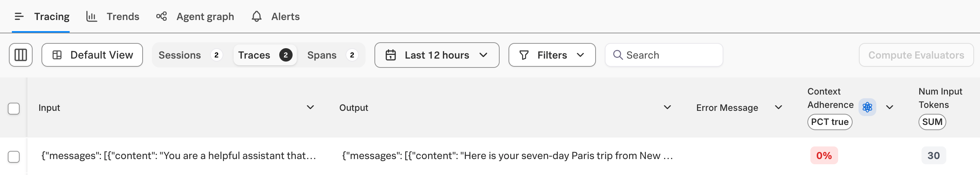Click the funnel icon in Filters

click(524, 55)
